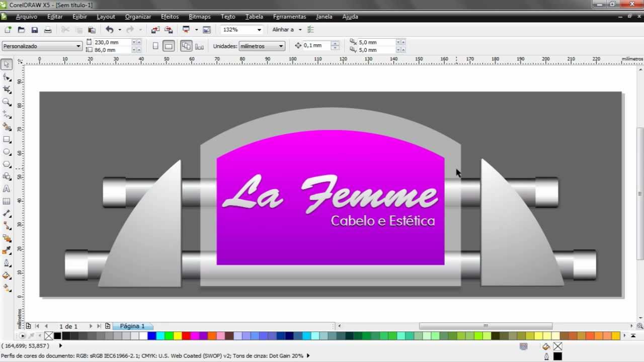The width and height of the screenshot is (644, 362).
Task: Expand the Unidades milímetros dropdown
Action: coord(281,46)
